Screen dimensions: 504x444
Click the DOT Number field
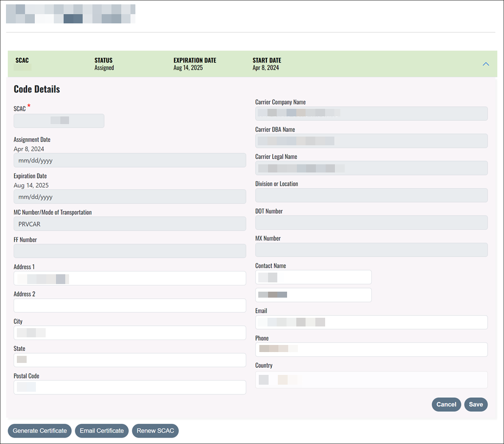click(x=371, y=223)
